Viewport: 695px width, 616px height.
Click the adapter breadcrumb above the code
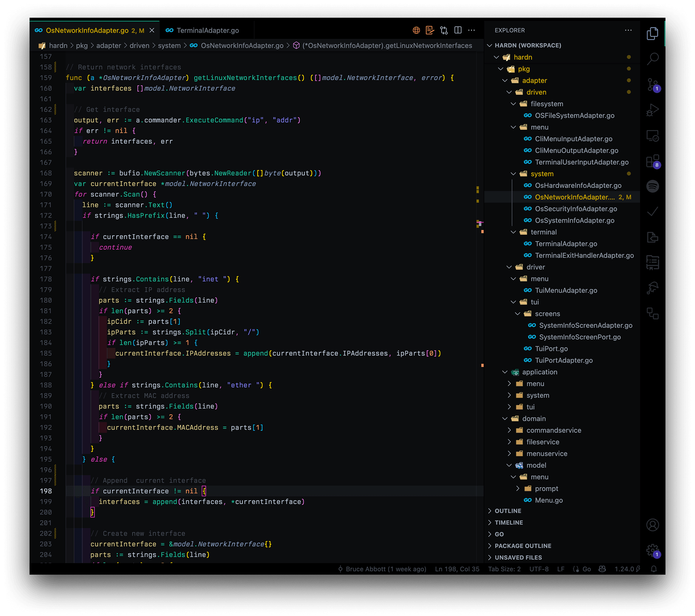108,45
